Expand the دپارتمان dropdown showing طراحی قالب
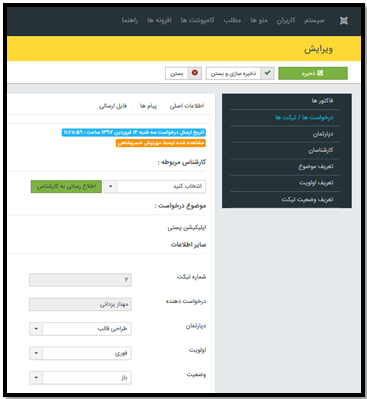The height and width of the screenshot is (399, 367). click(80, 329)
